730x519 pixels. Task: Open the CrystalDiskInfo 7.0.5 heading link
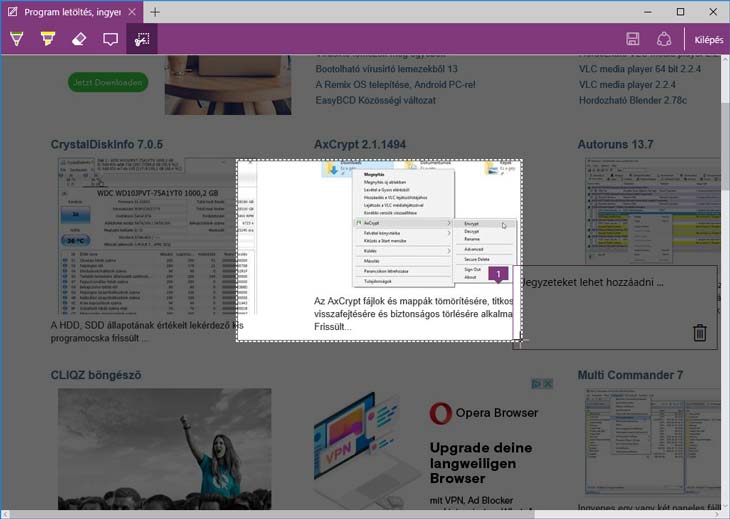pos(107,144)
